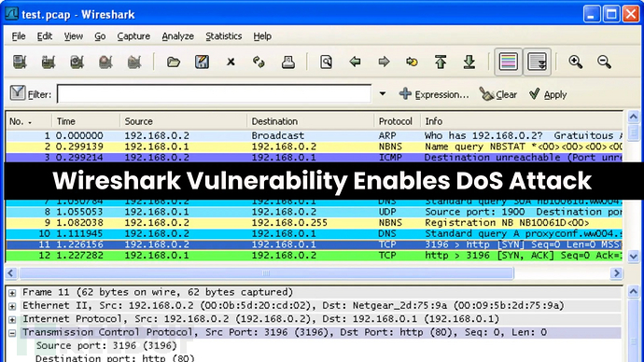Sort by Protocol column header
644x362 pixels.
point(398,121)
